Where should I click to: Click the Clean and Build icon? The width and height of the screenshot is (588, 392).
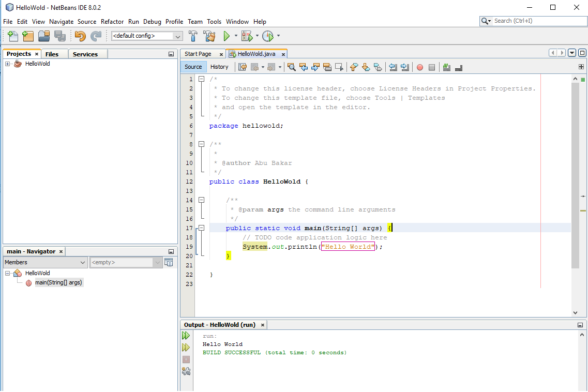[x=209, y=36]
